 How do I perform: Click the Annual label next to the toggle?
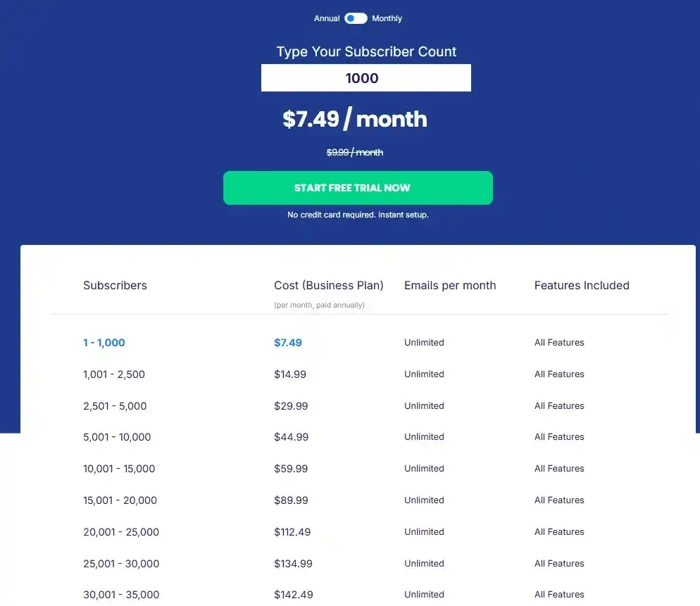click(325, 18)
